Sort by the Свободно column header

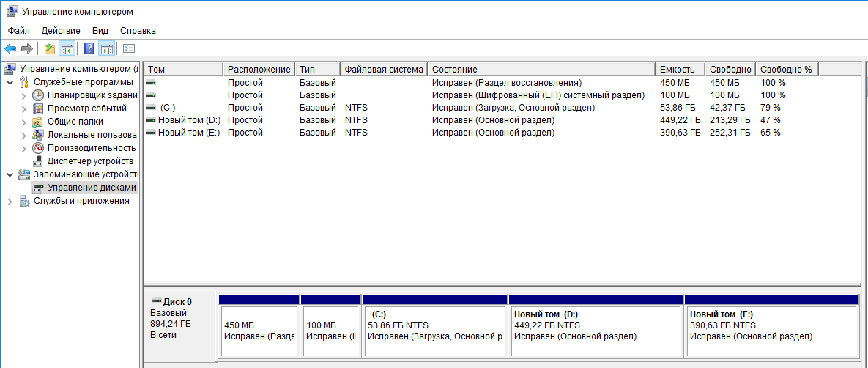(x=730, y=70)
